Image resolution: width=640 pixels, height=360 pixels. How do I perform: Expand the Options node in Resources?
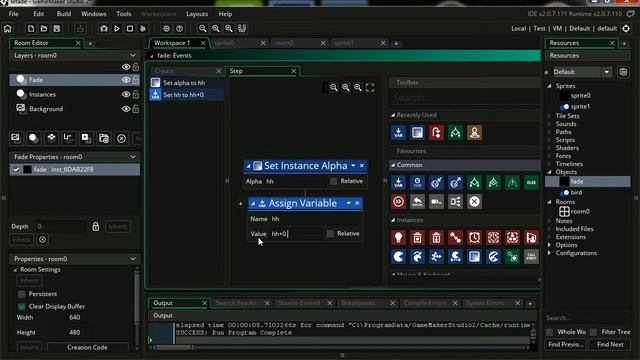coord(549,245)
